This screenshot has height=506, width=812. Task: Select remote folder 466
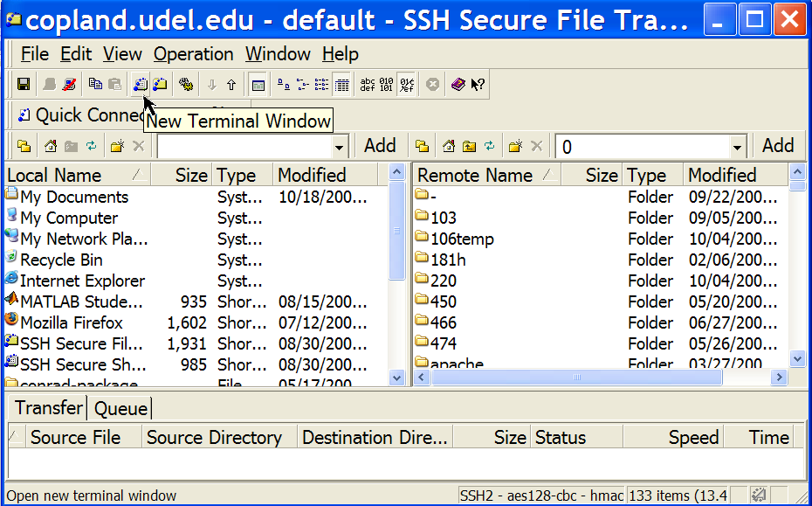(x=444, y=322)
